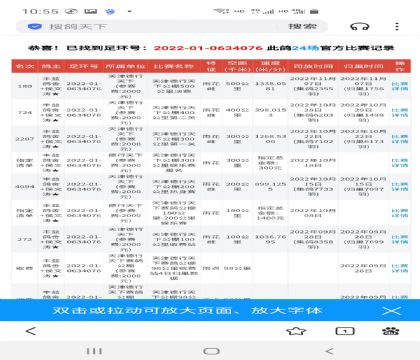Bookmark the page with the star icon
The height and width of the screenshot is (360, 420).
click(296, 331)
